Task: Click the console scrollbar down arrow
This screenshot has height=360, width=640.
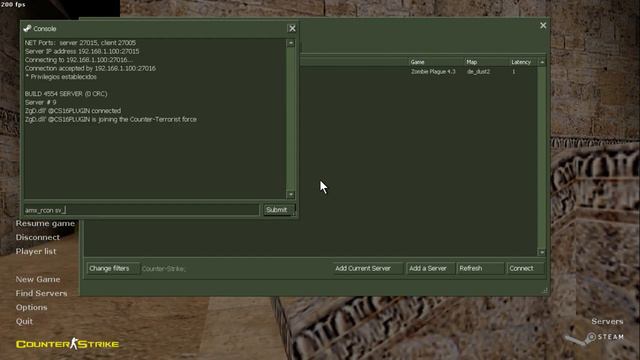Action: click(291, 195)
